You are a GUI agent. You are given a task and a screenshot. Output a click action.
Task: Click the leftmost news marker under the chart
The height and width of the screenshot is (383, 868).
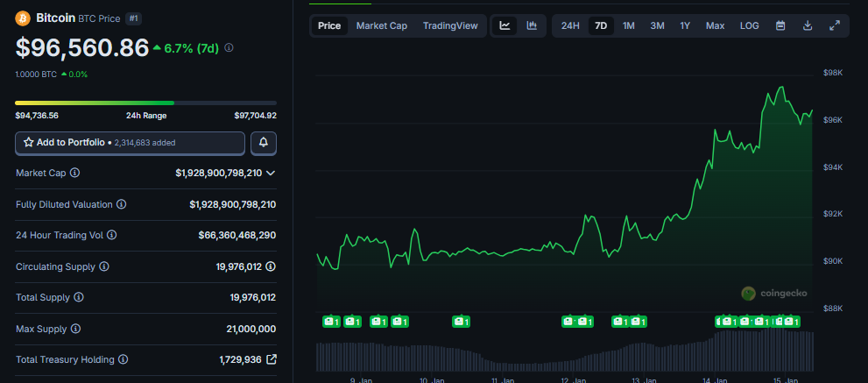332,322
